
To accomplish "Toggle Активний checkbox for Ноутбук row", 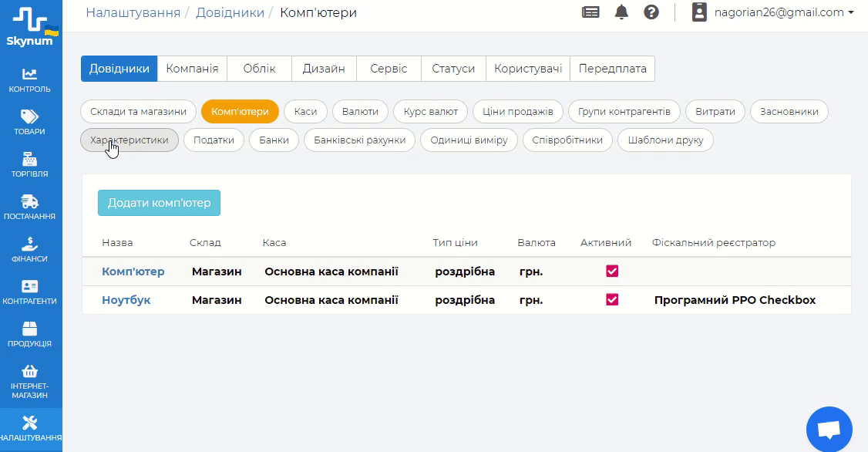I will [x=612, y=300].
